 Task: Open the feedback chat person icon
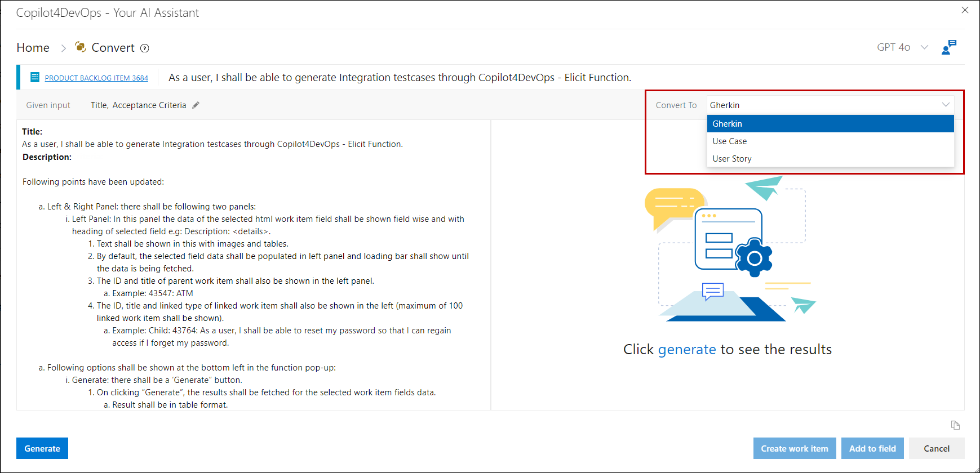pos(949,47)
